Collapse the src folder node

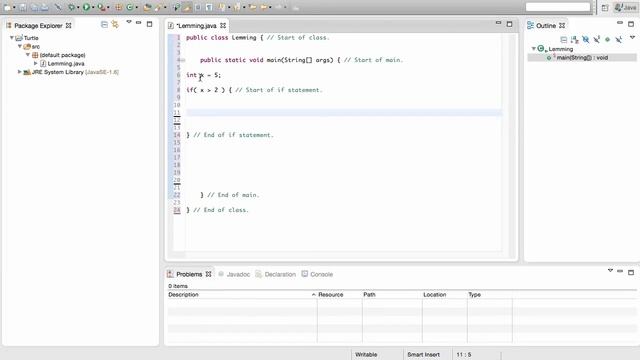pos(20,46)
